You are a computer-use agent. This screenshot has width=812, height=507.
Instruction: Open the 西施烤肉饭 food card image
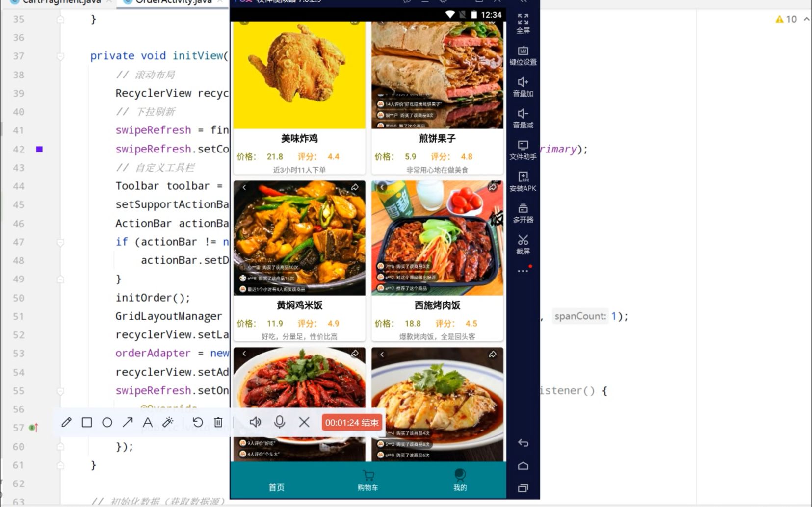437,238
